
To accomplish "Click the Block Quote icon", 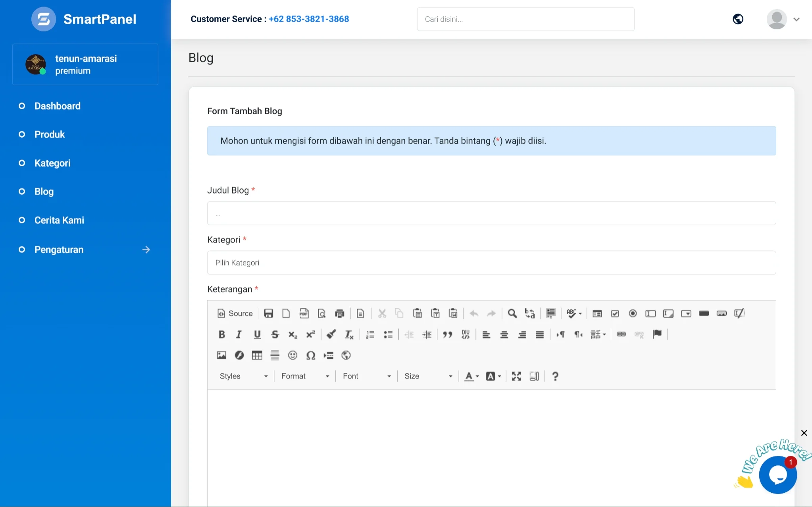I will [x=448, y=334].
